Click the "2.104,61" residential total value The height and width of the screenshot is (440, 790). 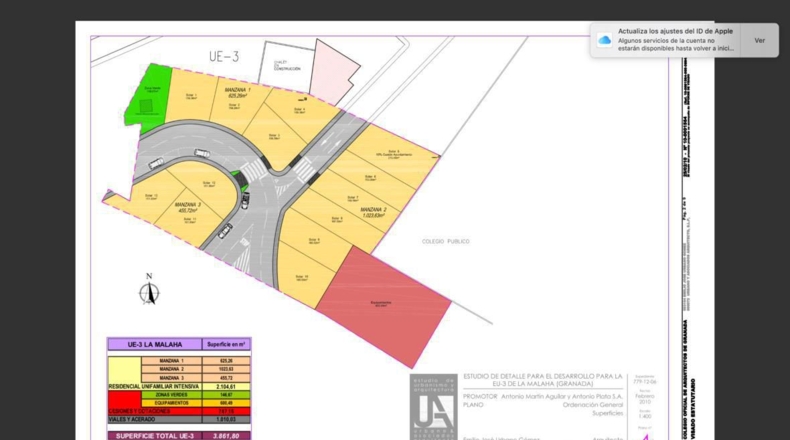pyautogui.click(x=226, y=387)
